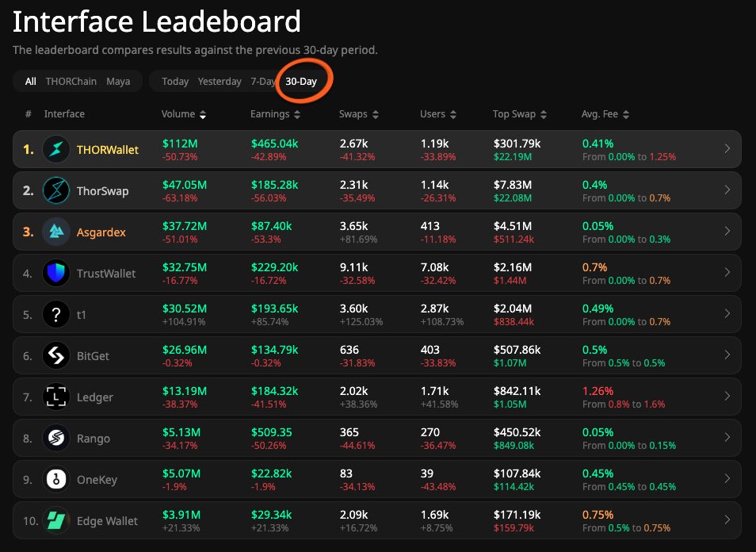Click t1 volume $30.52M
The image size is (756, 552).
(184, 309)
